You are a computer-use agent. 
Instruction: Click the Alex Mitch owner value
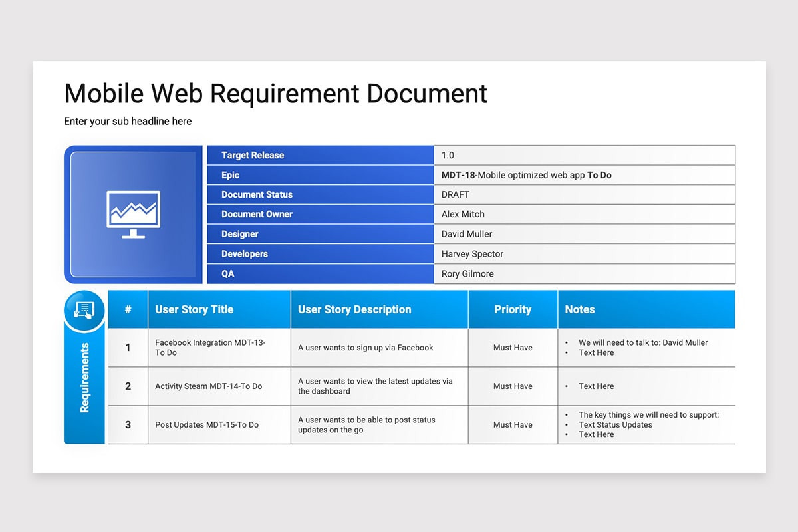(x=463, y=214)
